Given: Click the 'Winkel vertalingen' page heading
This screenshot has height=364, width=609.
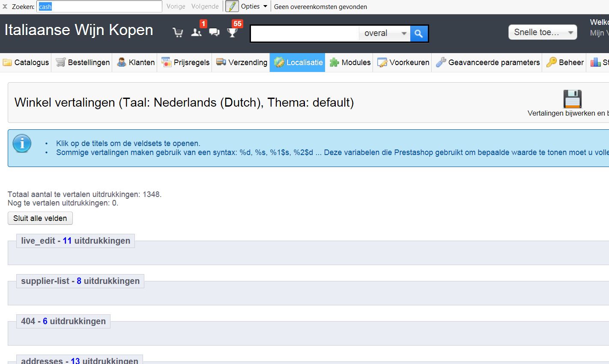Looking at the screenshot, I should (184, 102).
